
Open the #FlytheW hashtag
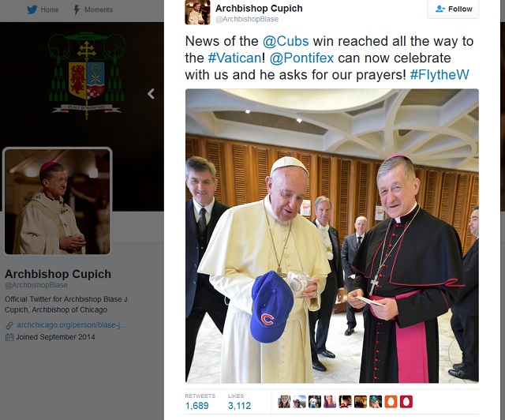click(x=440, y=75)
